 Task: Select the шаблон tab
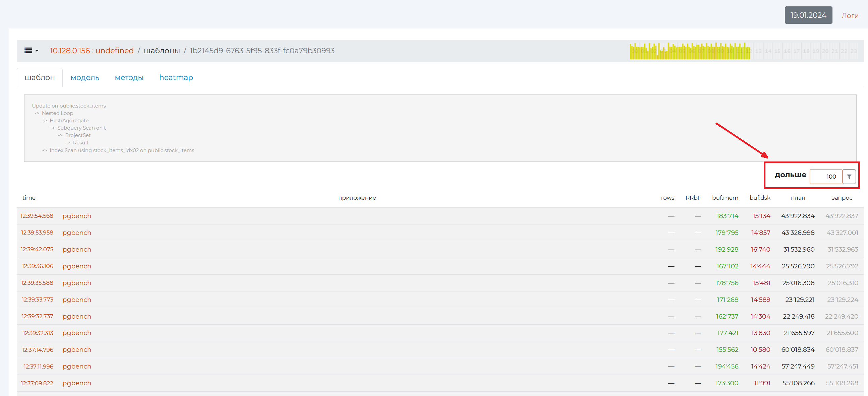pyautogui.click(x=40, y=77)
